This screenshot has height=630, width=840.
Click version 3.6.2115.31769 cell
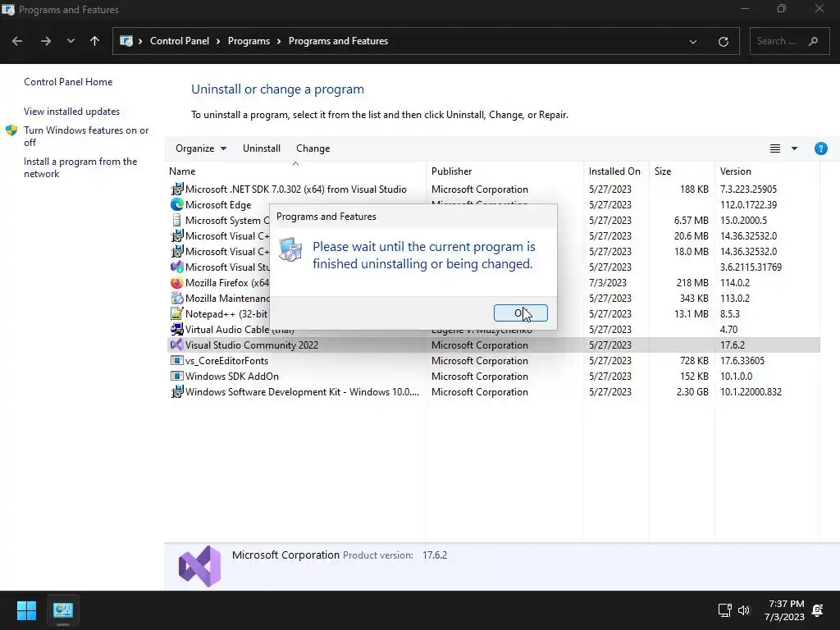pyautogui.click(x=751, y=267)
